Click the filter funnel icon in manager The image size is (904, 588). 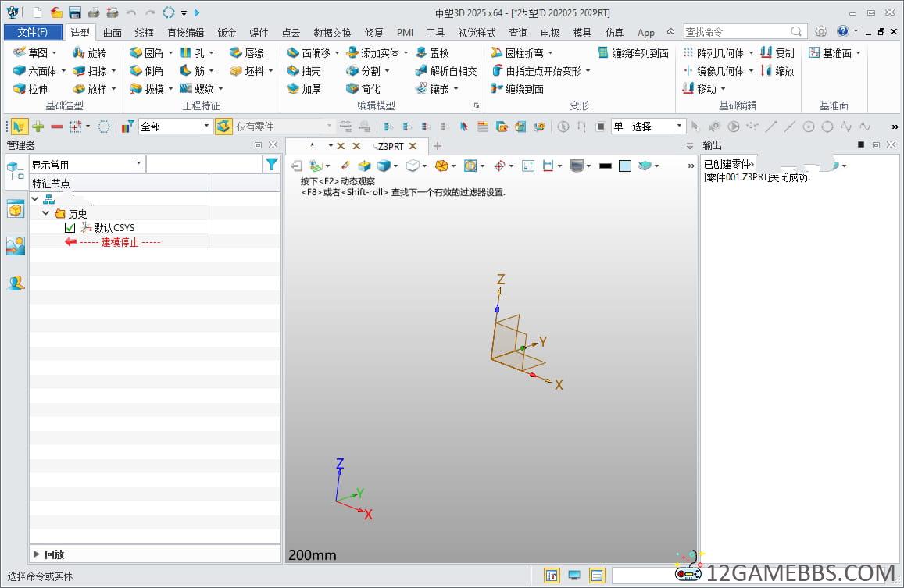click(x=271, y=164)
